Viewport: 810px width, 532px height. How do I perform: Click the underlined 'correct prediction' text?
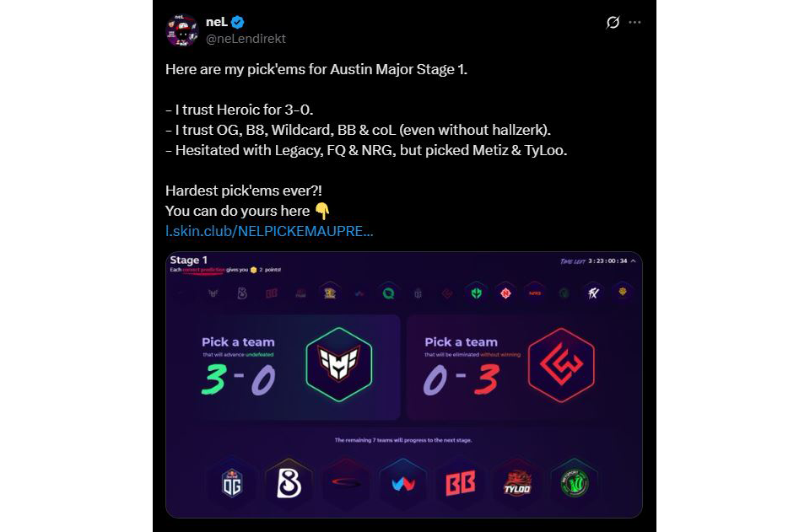204,270
